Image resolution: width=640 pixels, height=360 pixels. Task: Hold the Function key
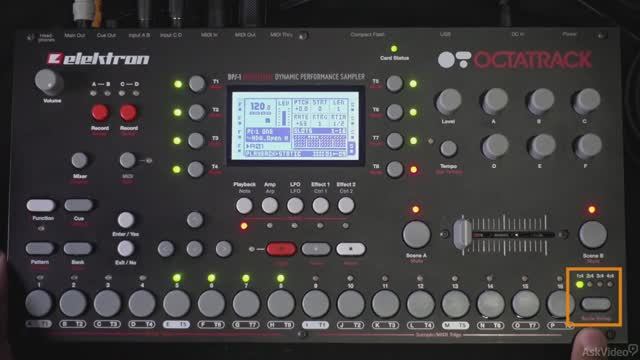41,205
